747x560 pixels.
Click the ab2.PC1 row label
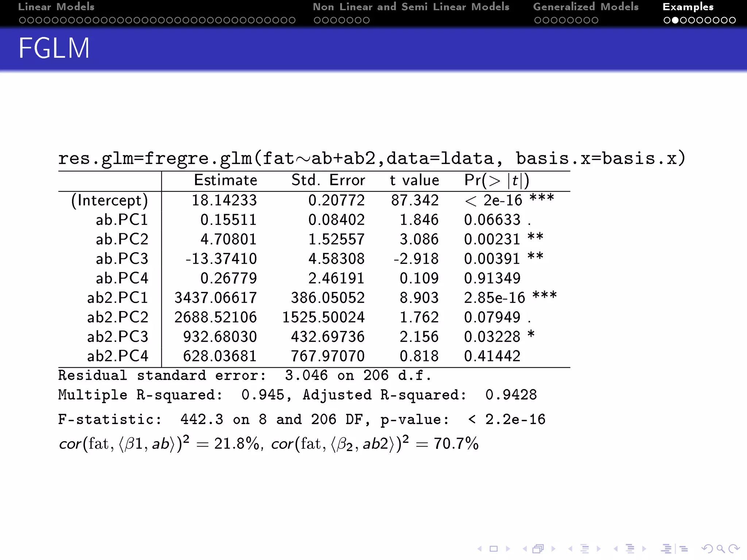[117, 298]
